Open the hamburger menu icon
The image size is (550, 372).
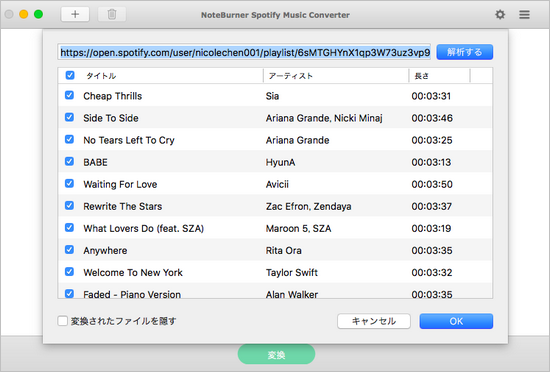coord(524,14)
